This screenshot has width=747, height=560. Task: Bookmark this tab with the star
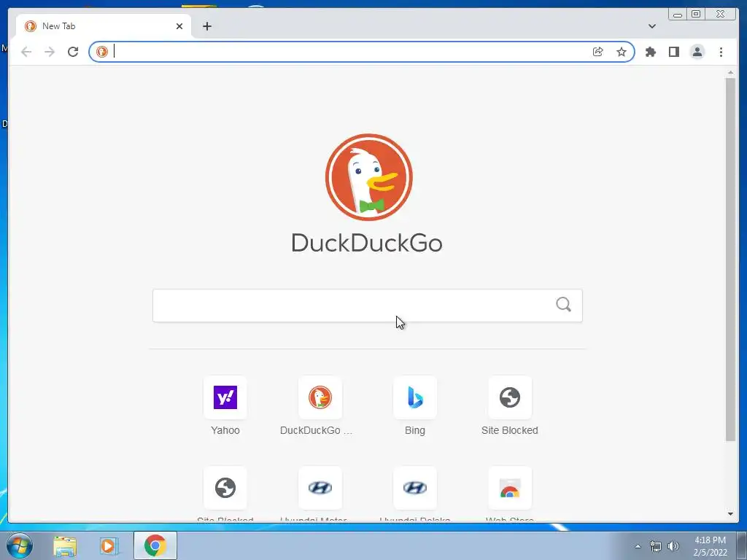click(x=622, y=52)
